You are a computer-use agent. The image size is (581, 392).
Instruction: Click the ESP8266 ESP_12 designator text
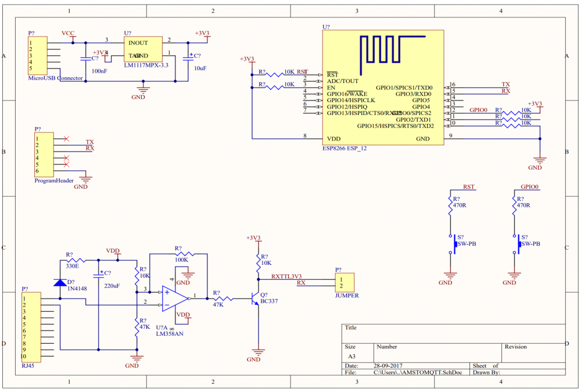pyautogui.click(x=345, y=148)
